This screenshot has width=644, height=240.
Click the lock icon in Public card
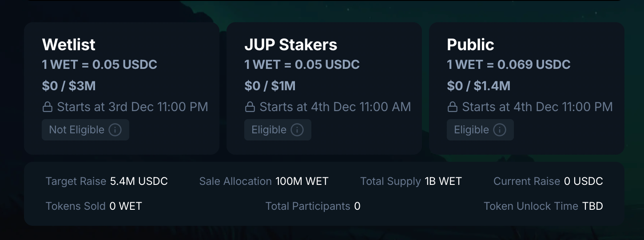[x=453, y=107]
